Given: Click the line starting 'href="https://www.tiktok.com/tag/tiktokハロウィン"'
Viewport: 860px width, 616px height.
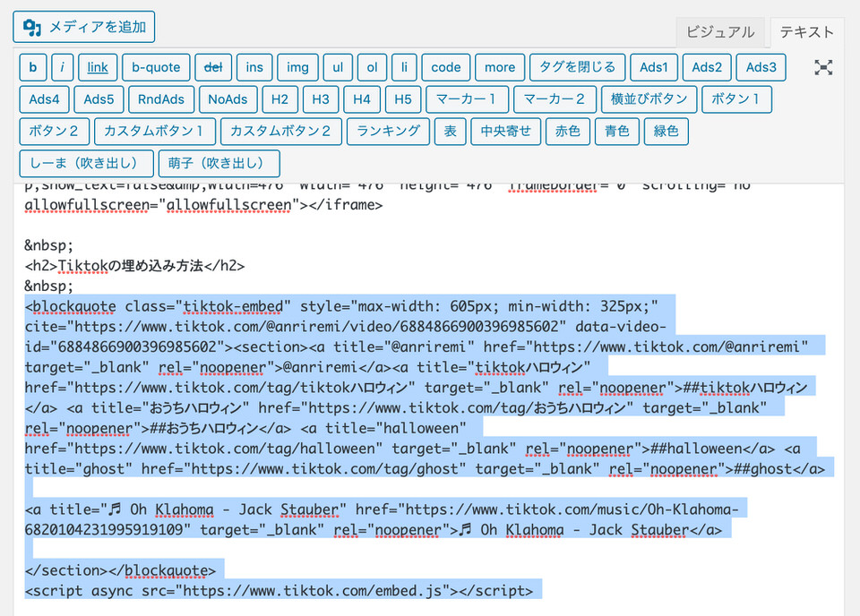Looking at the screenshot, I should click(x=416, y=388).
